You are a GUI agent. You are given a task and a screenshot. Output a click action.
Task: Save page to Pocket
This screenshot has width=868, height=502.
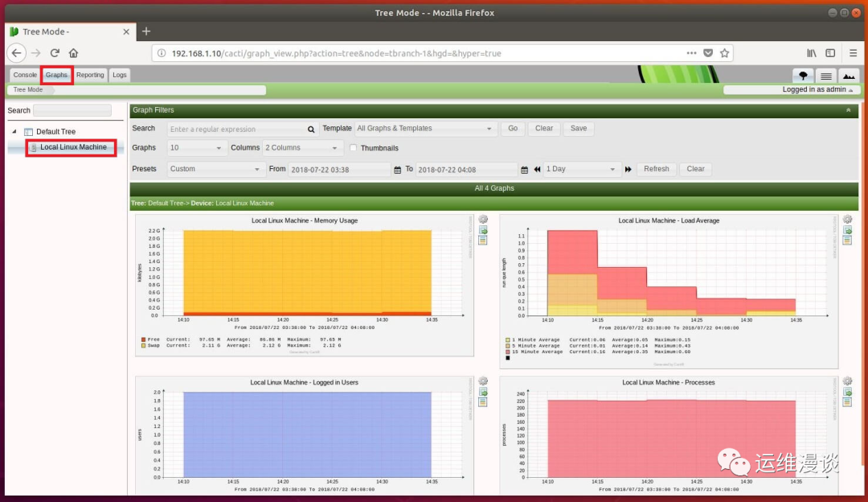[x=708, y=53]
